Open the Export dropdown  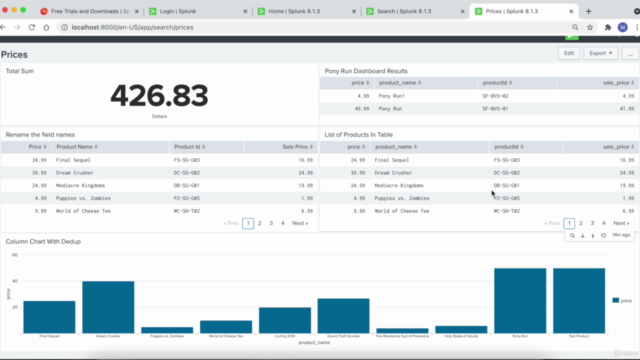[x=600, y=53]
